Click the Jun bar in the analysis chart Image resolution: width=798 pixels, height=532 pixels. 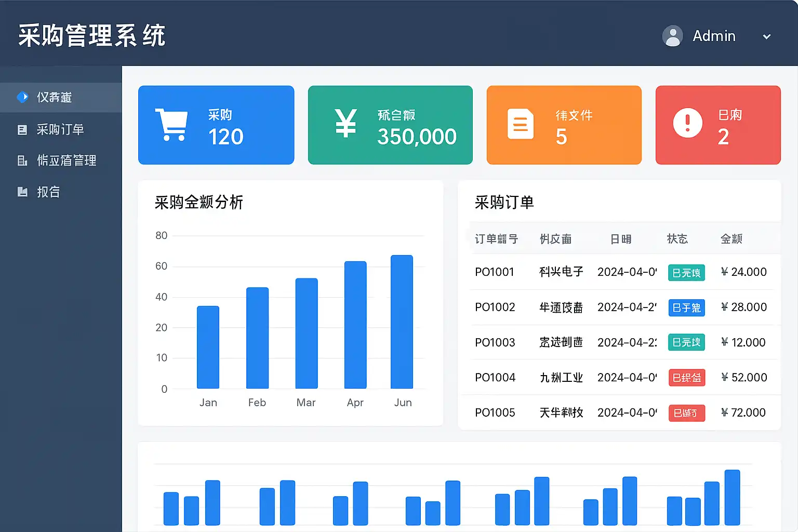coord(402,322)
